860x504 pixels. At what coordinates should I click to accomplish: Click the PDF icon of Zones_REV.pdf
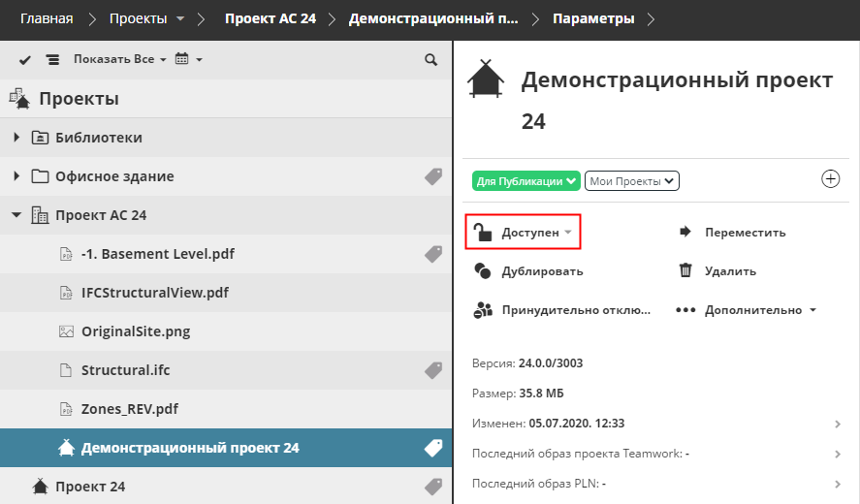[x=66, y=409]
